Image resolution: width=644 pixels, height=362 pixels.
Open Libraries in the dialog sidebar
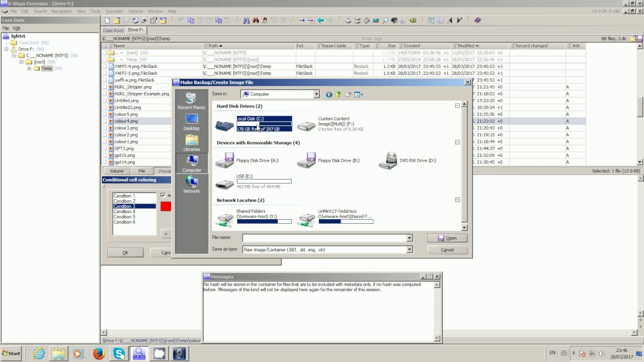[191, 143]
